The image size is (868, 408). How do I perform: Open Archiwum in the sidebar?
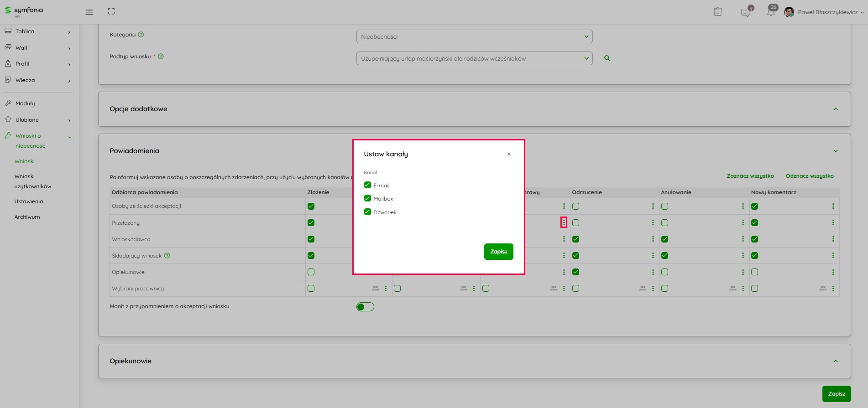pos(27,217)
